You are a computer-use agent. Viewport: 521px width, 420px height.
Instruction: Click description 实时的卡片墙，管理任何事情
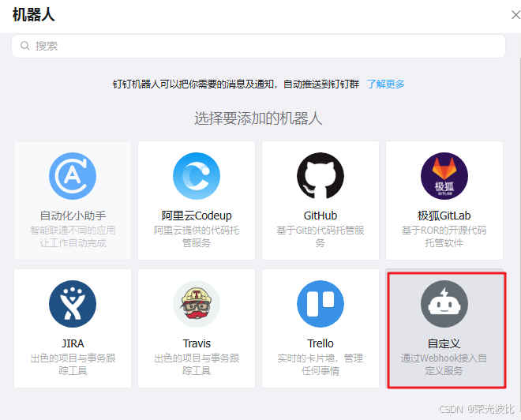(x=320, y=365)
